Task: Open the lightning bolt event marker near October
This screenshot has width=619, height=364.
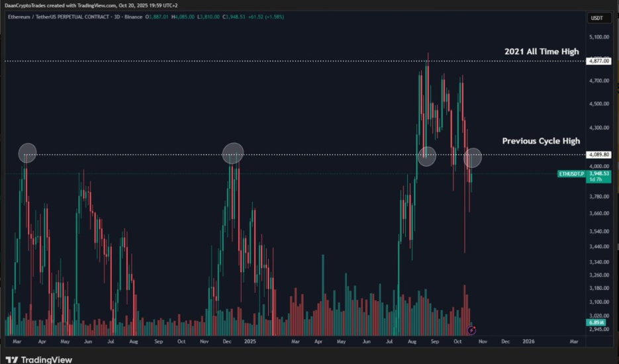Action: [471, 330]
